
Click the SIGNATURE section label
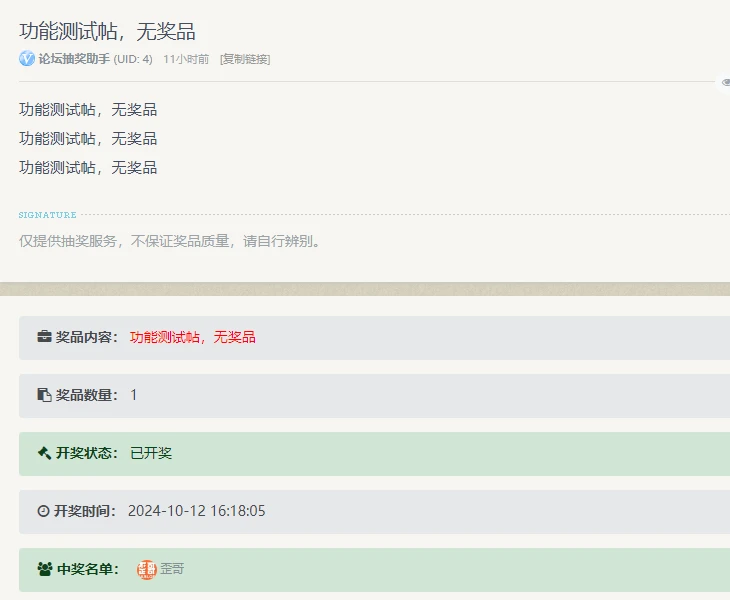click(48, 215)
